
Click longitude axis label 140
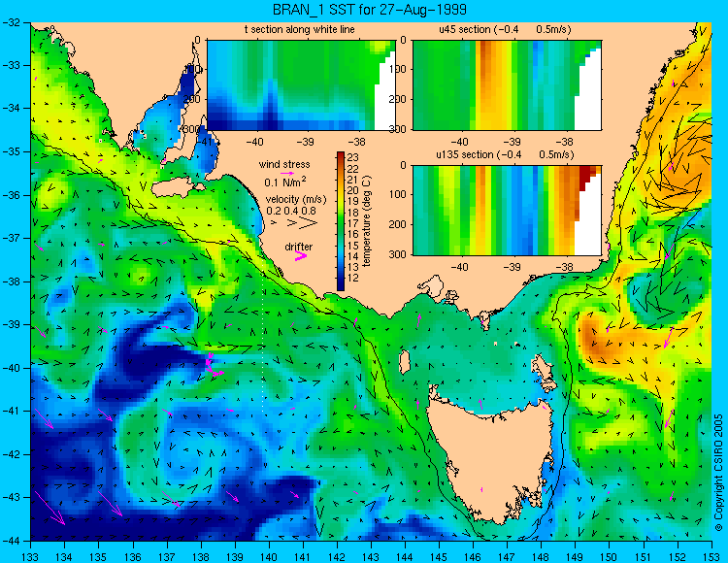pyautogui.click(x=268, y=557)
